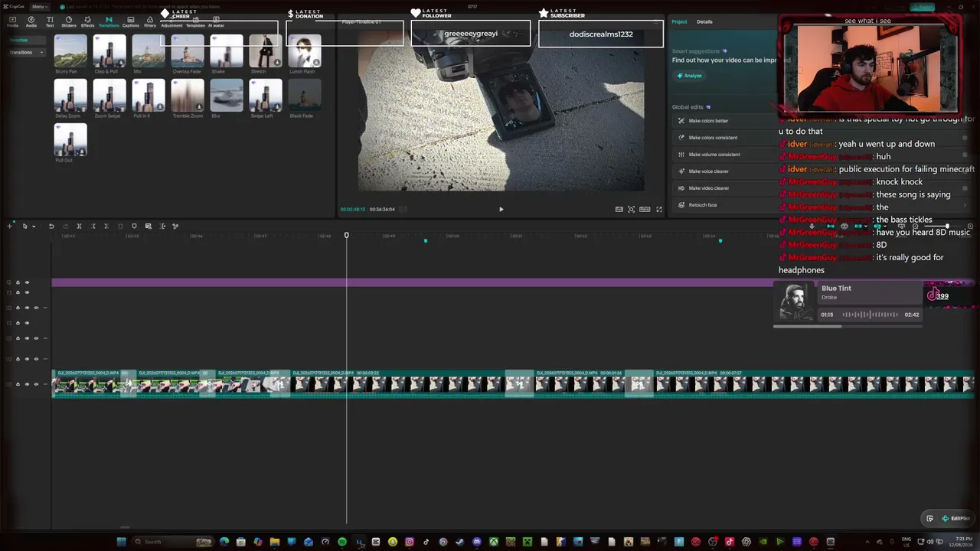Expand the Retouch face option arrow
The image size is (980, 551).
click(x=965, y=205)
